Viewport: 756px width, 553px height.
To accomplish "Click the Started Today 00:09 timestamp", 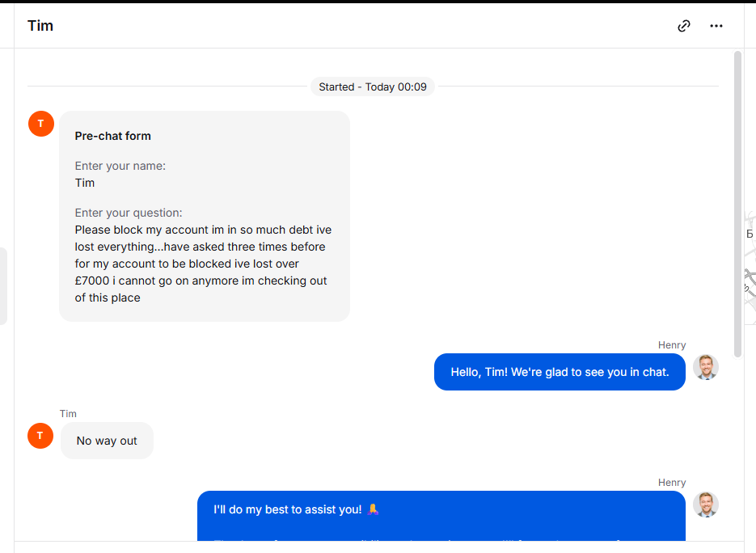I will point(373,87).
